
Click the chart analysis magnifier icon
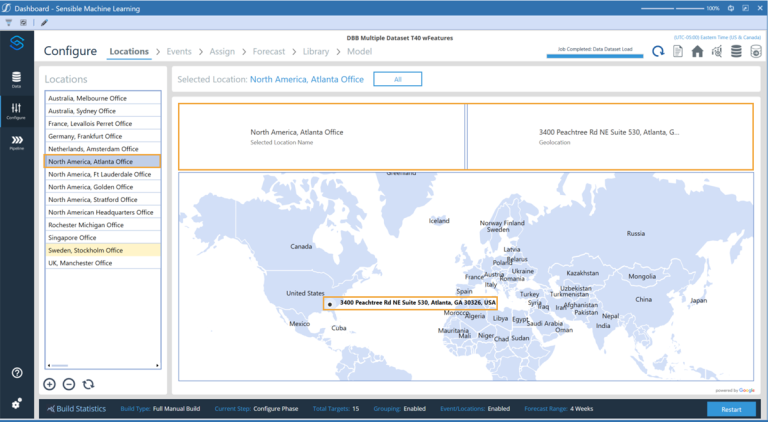point(717,51)
